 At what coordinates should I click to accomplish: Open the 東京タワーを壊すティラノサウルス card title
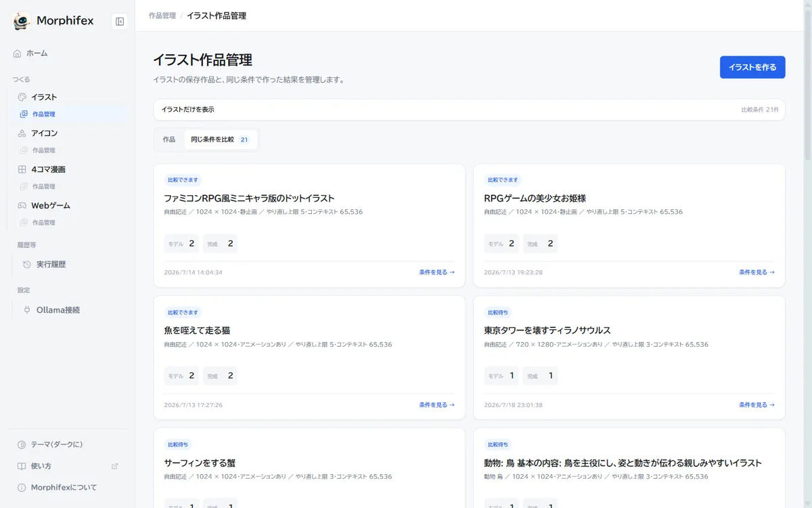pos(547,331)
